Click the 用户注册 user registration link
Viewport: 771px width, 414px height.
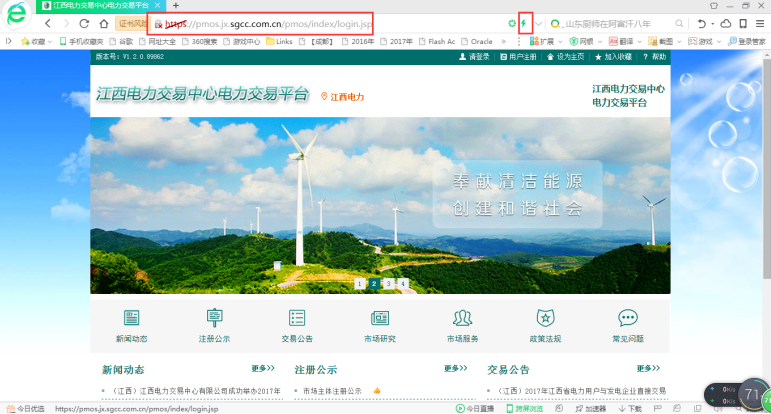click(x=518, y=58)
